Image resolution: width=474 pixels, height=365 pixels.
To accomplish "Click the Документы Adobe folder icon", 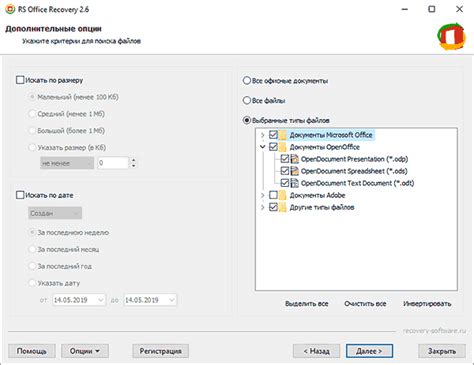I will 283,195.
